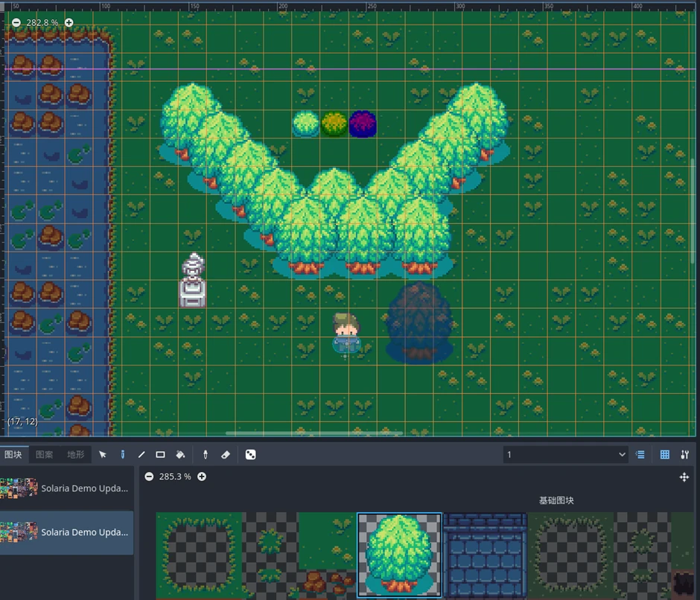Select the blue stone wall tile
Image resolution: width=700 pixels, height=600 pixels.
[485, 555]
